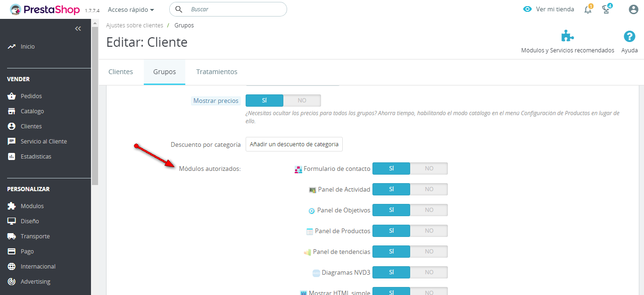Switch to the Clientes tab

pyautogui.click(x=121, y=72)
